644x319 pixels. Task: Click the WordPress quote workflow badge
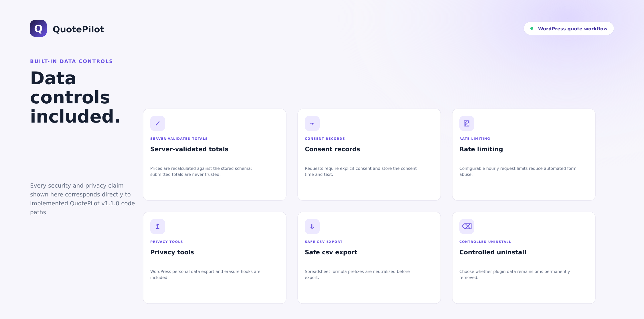(569, 28)
